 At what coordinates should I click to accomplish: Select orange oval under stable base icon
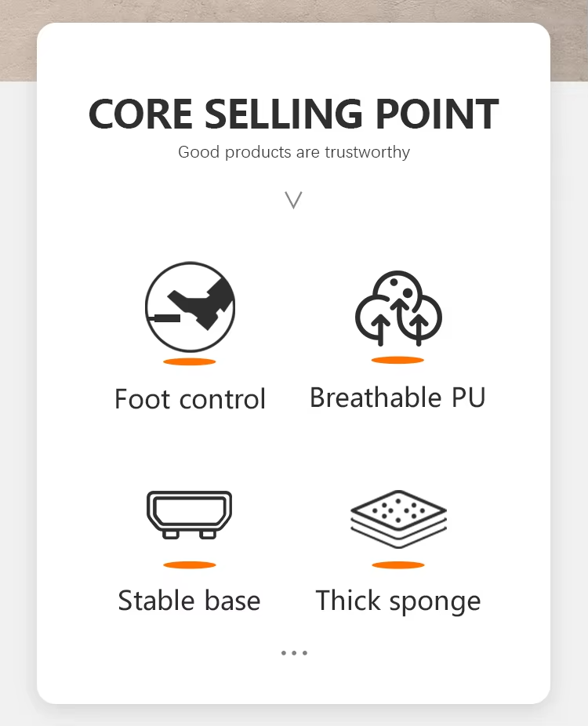tap(189, 564)
